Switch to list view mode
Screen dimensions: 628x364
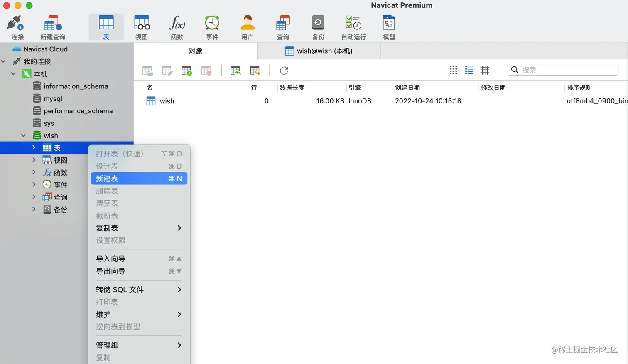pos(469,70)
